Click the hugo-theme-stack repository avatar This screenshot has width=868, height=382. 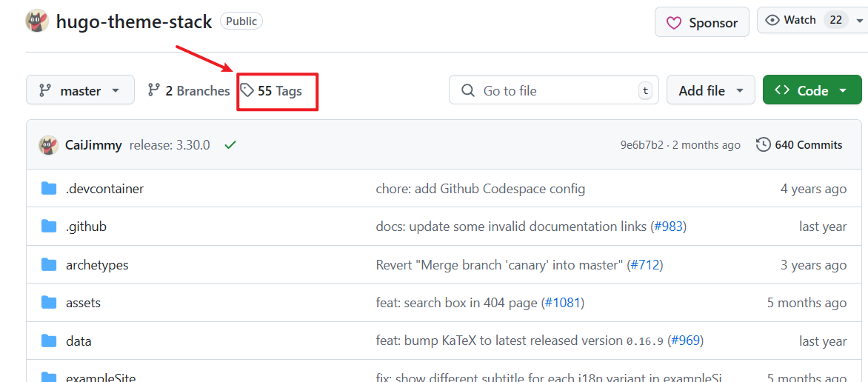click(x=38, y=21)
